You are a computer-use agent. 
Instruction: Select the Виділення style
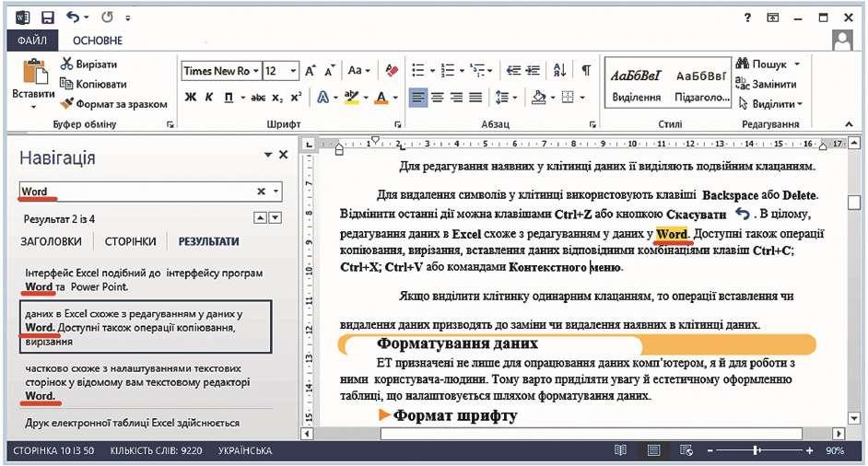tap(637, 86)
